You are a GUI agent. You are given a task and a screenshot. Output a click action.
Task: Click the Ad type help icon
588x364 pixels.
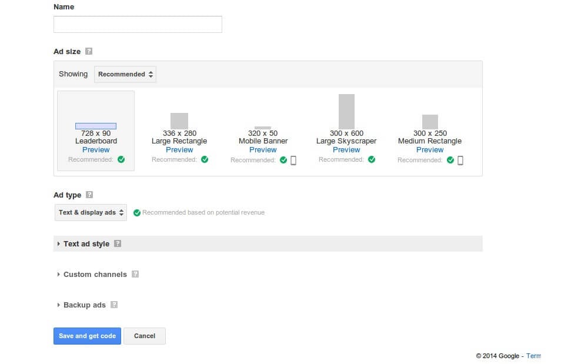(89, 195)
